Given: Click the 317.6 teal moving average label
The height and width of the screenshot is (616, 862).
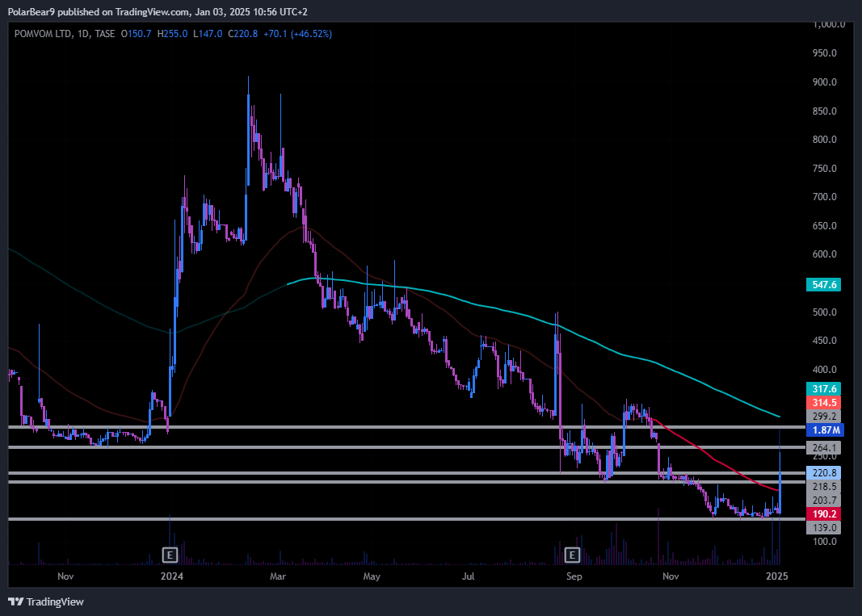Looking at the screenshot, I should coord(823,388).
